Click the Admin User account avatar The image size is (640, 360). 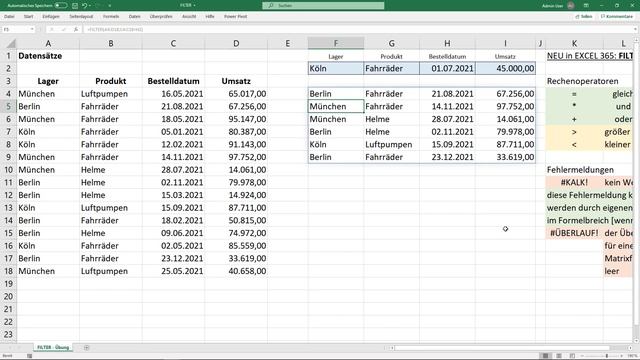tap(571, 5)
